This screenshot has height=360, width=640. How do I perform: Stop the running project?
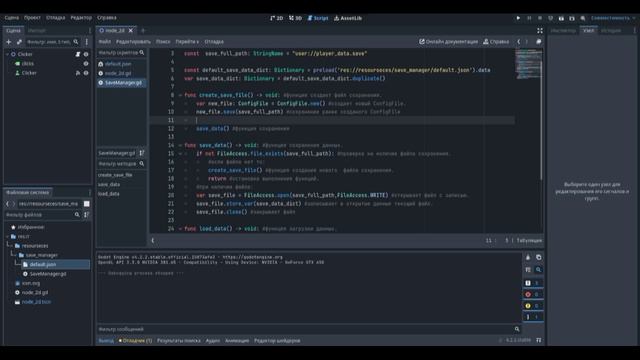coord(540,18)
